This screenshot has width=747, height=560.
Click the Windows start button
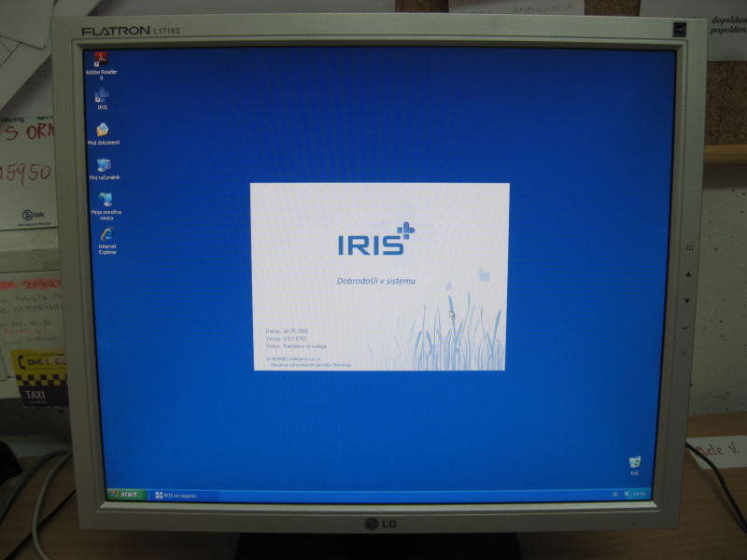point(126,495)
